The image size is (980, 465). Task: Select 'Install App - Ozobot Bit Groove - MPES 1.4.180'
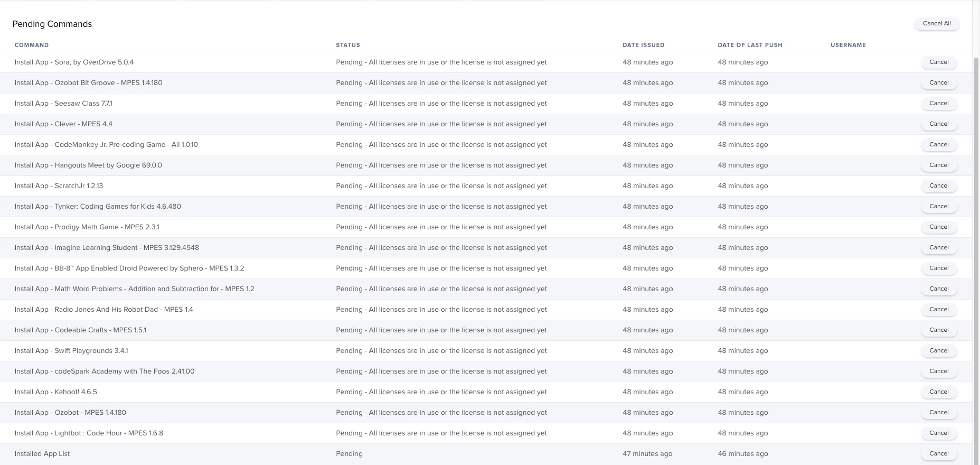coord(88,83)
